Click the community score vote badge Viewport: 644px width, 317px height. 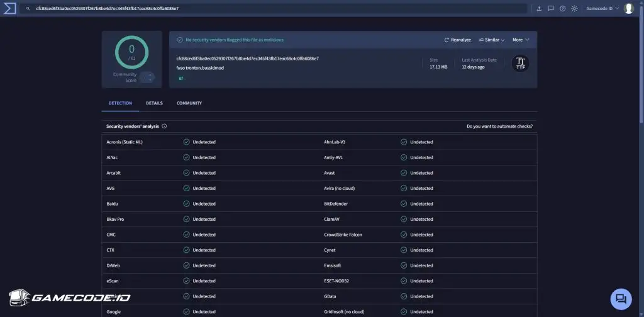click(x=147, y=77)
